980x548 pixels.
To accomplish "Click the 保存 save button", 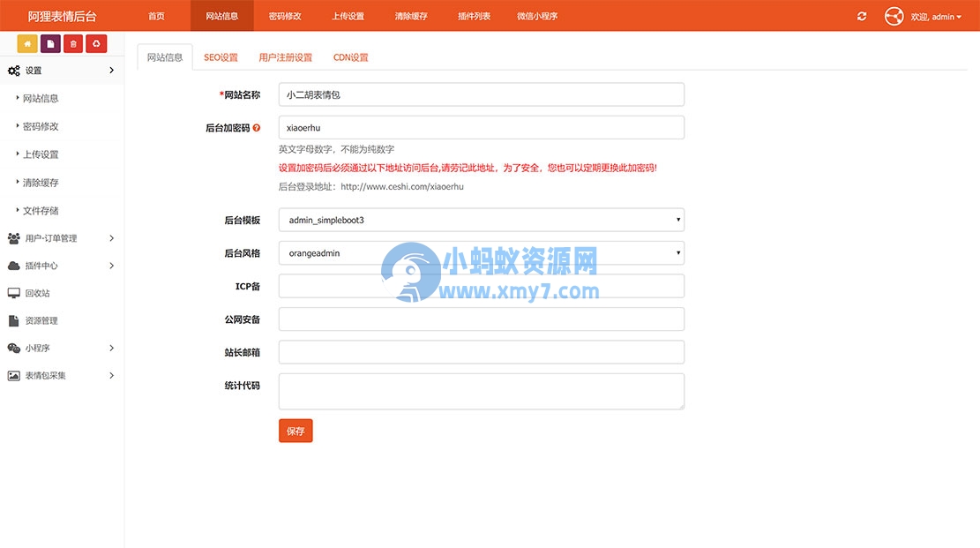I will pyautogui.click(x=295, y=431).
